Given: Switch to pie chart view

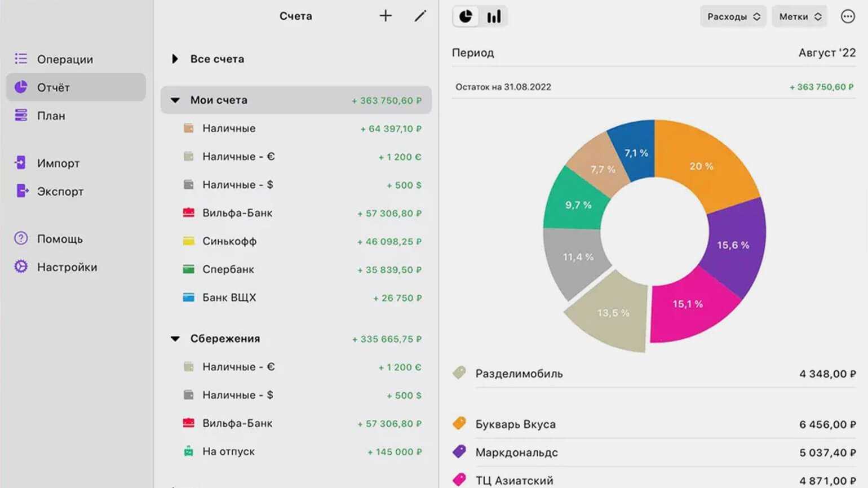Looking at the screenshot, I should pos(466,16).
